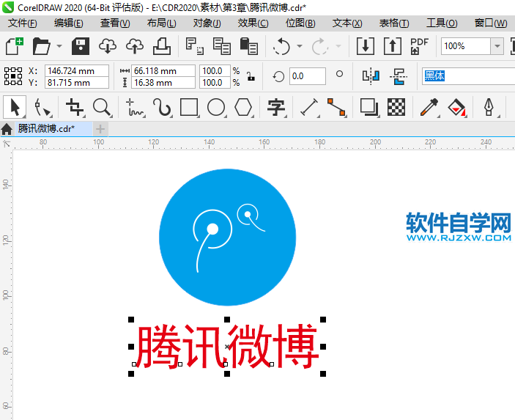Open the 编辑(E) menu
Viewport: 515px width, 420px height.
(69, 23)
